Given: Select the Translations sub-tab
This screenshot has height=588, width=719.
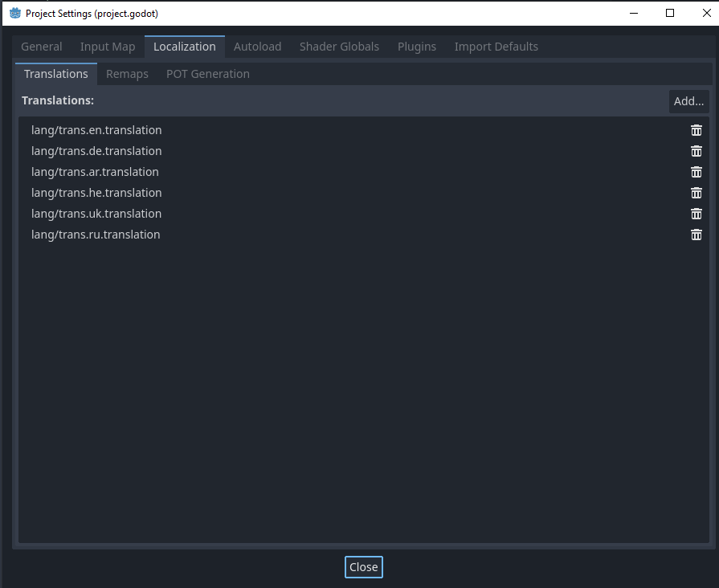Looking at the screenshot, I should [56, 74].
